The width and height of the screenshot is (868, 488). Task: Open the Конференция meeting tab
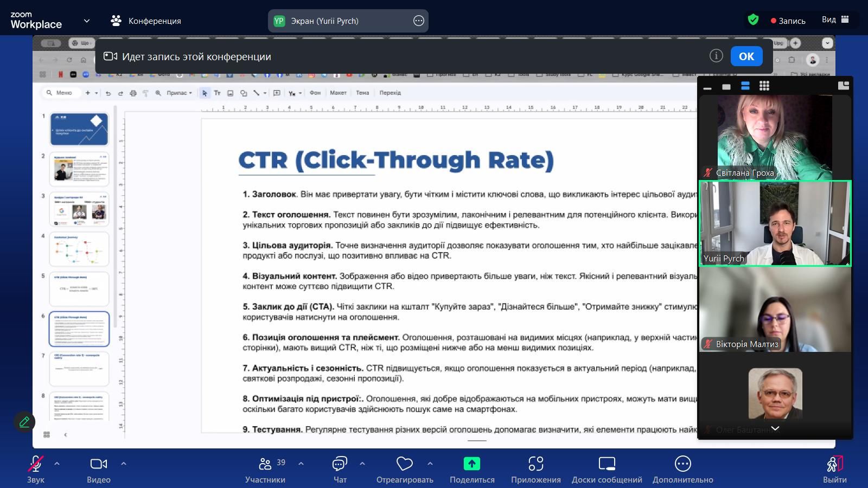(146, 21)
